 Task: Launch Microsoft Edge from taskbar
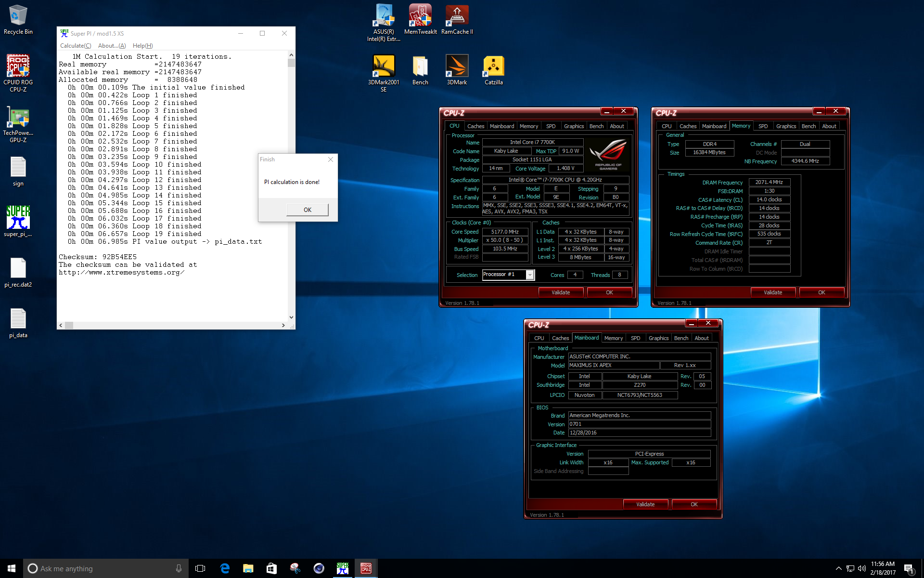click(225, 568)
